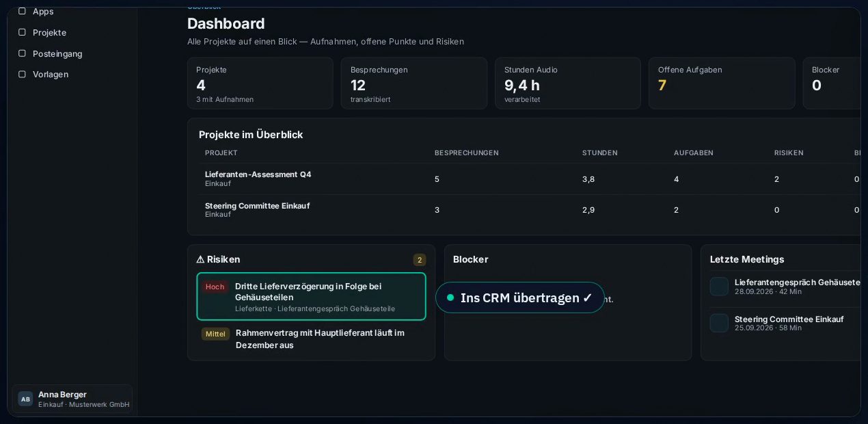Screen dimensions: 868x424
Task: Click the PROJEKT column header
Action: (221, 153)
